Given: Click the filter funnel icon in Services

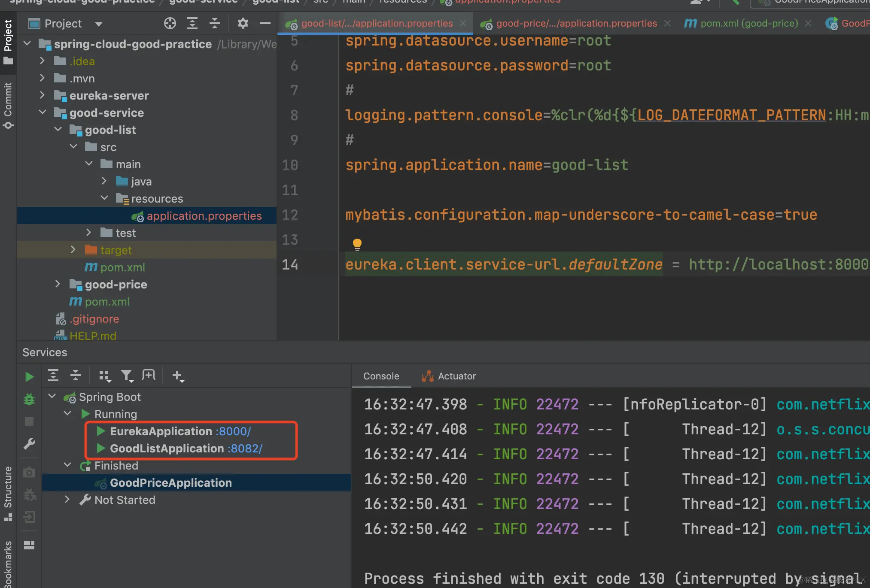Looking at the screenshot, I should click(127, 376).
